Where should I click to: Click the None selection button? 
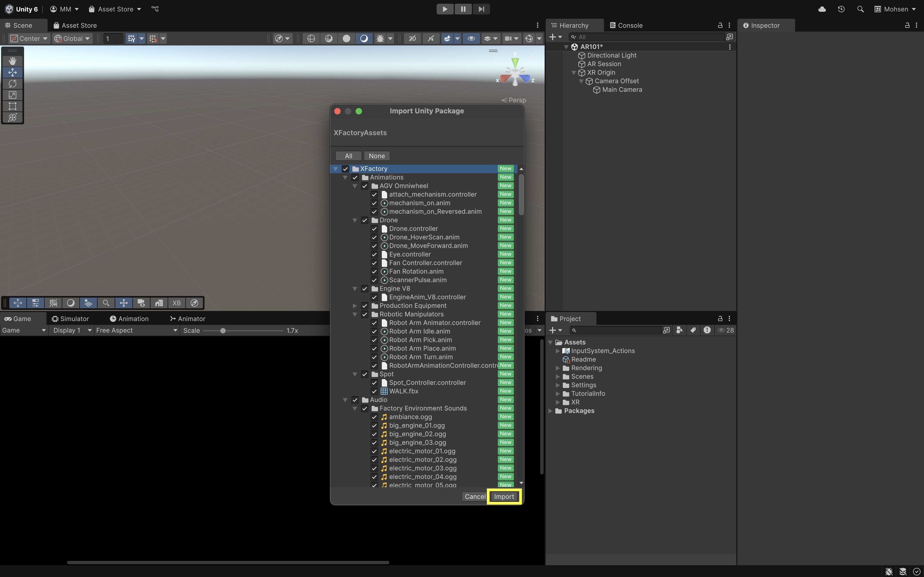click(376, 156)
